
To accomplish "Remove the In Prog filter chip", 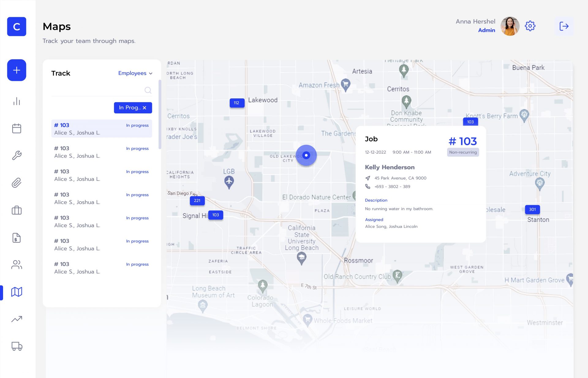I will [145, 108].
